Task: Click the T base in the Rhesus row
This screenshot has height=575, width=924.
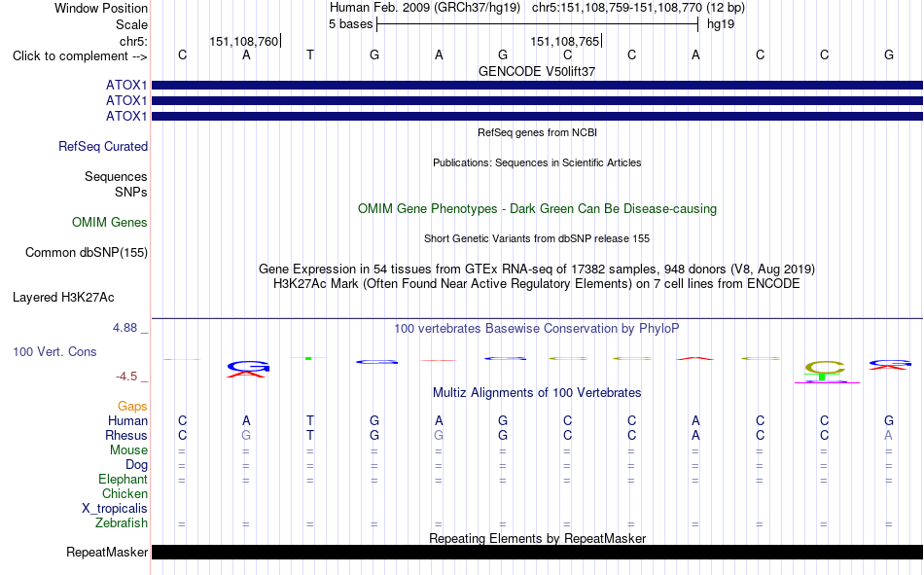Action: pyautogui.click(x=310, y=435)
